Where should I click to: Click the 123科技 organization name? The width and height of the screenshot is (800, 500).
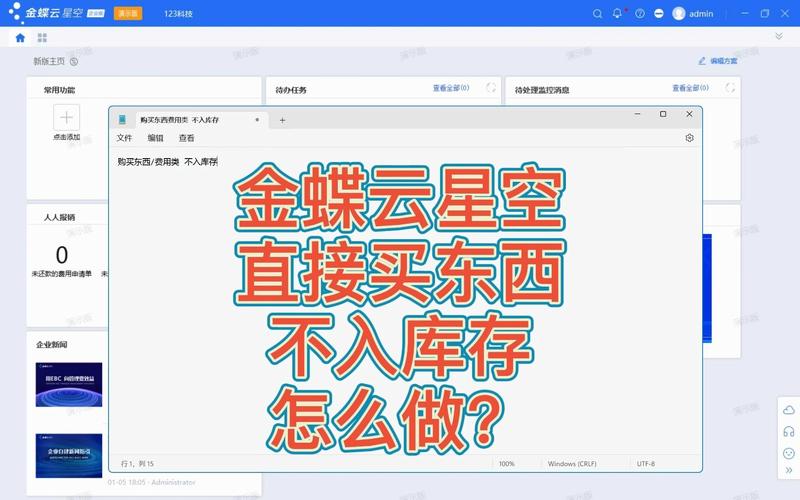(x=178, y=14)
